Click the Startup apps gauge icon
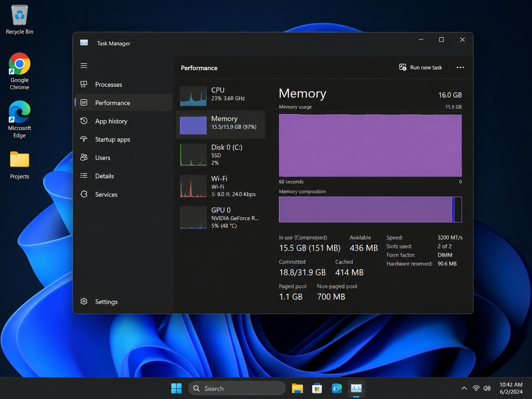The height and width of the screenshot is (399, 532). tap(84, 139)
